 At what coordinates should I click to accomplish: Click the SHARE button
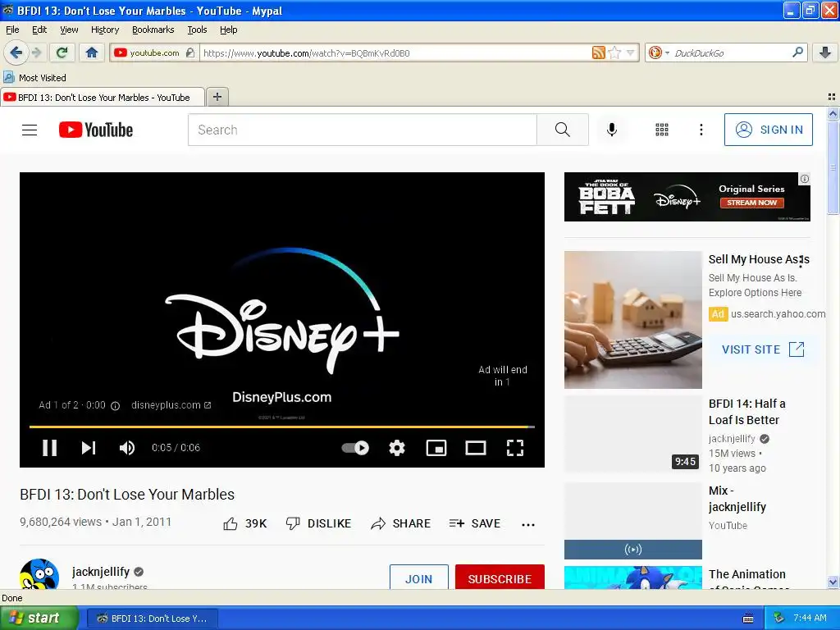click(400, 524)
